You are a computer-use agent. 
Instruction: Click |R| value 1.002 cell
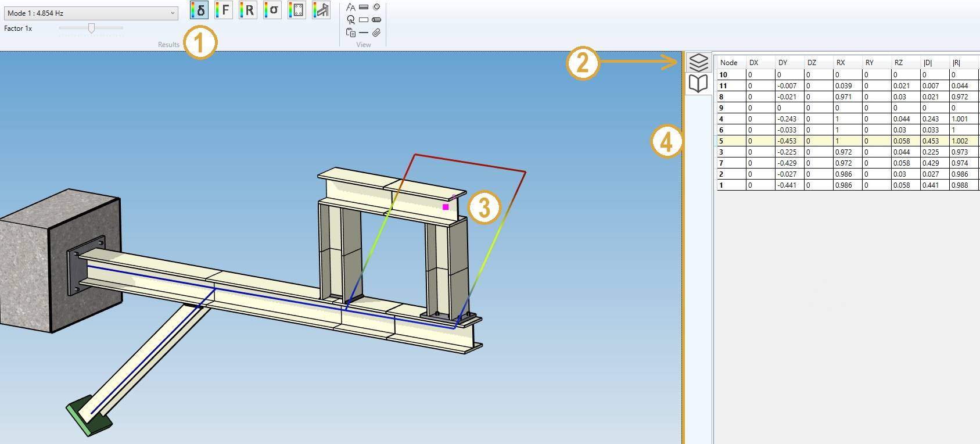pos(964,141)
